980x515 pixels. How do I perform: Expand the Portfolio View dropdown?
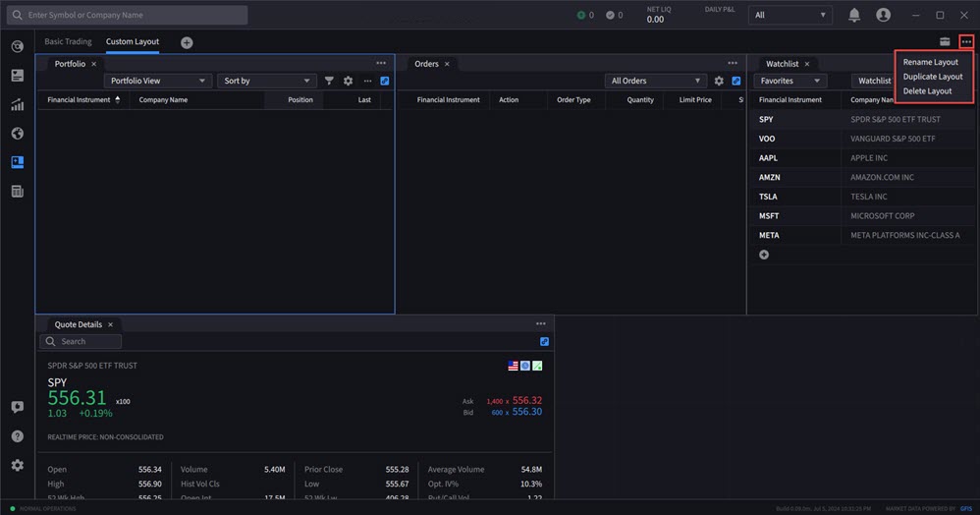157,81
